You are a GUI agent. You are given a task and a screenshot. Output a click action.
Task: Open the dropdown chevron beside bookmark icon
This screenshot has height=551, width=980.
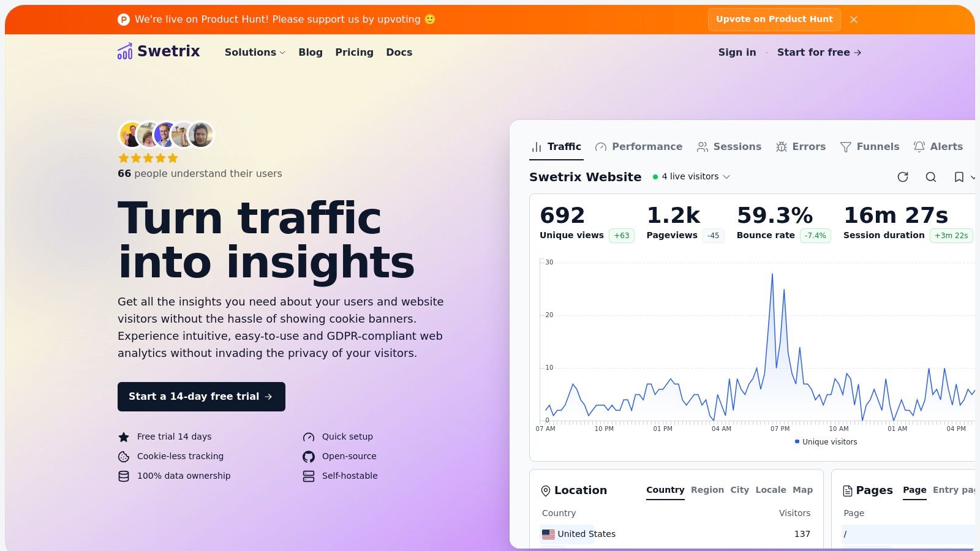973,177
